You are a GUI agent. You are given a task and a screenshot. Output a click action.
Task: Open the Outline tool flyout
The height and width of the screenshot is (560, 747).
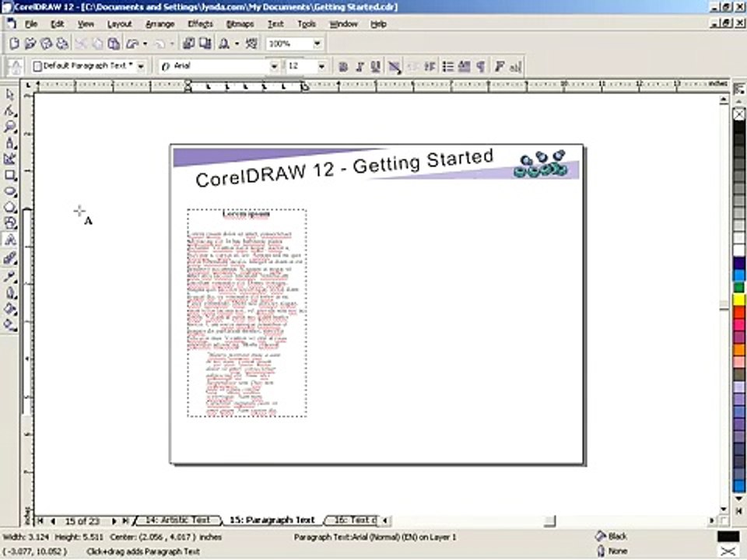click(10, 293)
